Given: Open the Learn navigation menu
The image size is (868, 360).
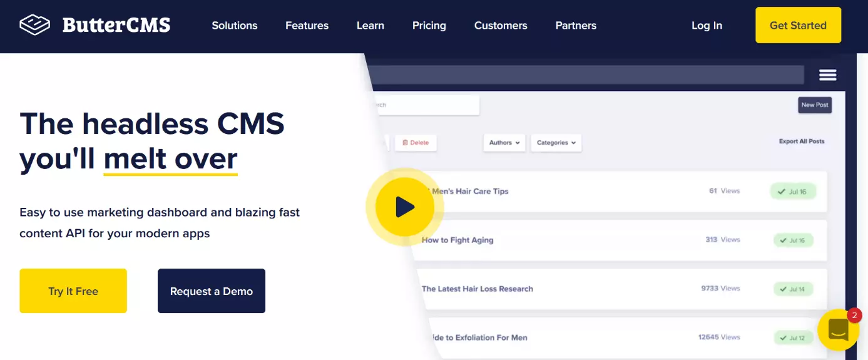Looking at the screenshot, I should coord(370,26).
